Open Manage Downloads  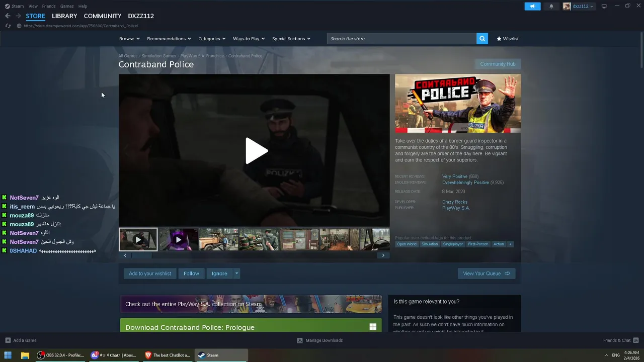click(320, 340)
